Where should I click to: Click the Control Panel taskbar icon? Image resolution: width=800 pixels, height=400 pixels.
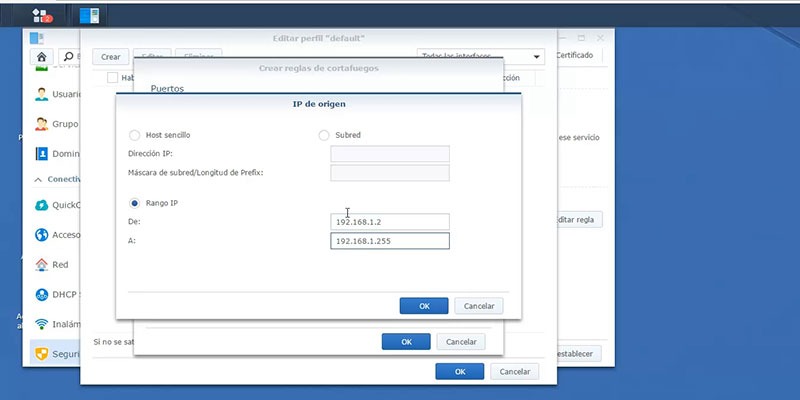(89, 16)
